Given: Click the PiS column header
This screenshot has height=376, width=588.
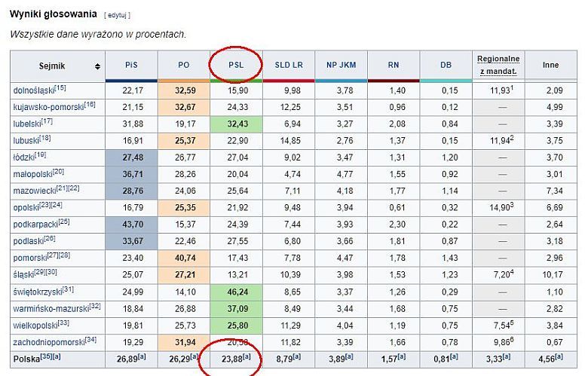Looking at the screenshot, I should [x=132, y=65].
